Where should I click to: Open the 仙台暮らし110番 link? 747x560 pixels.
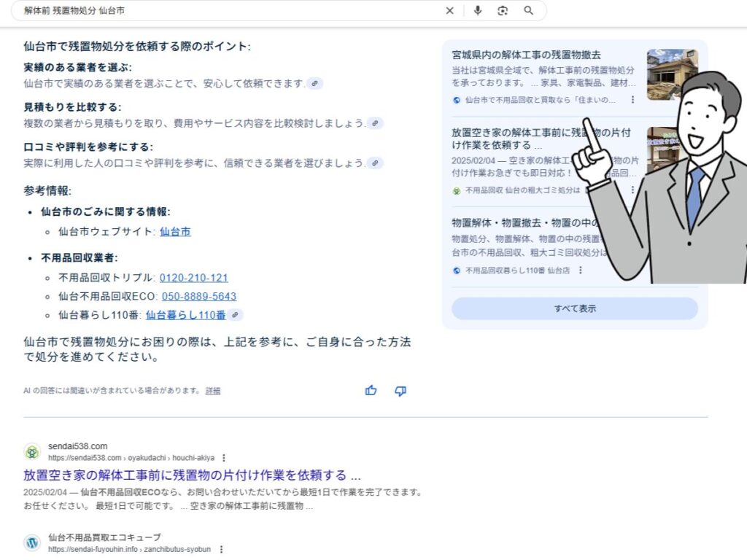point(185,315)
